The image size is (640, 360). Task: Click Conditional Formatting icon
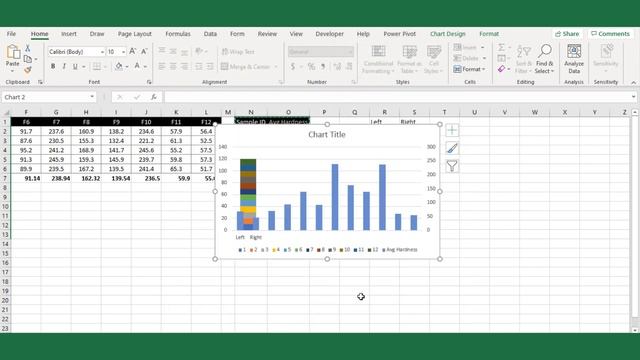click(378, 51)
